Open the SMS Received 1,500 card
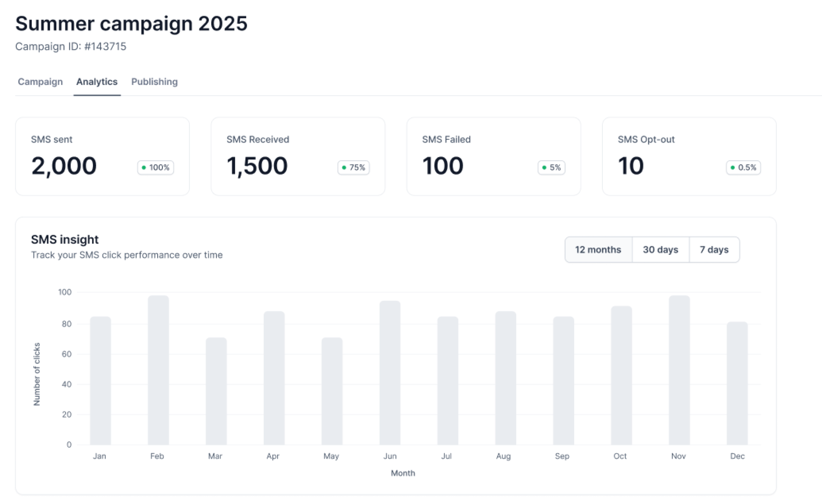Screen dimensions: 822x504 (298, 156)
